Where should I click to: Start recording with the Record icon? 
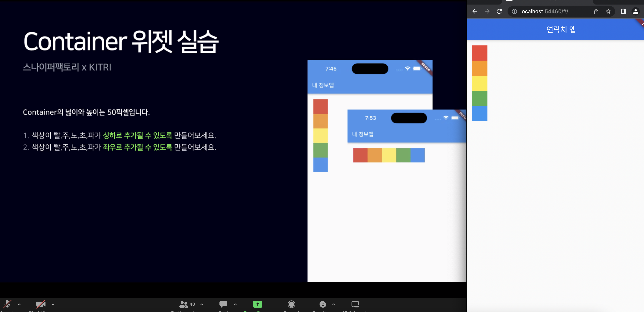pyautogui.click(x=291, y=304)
